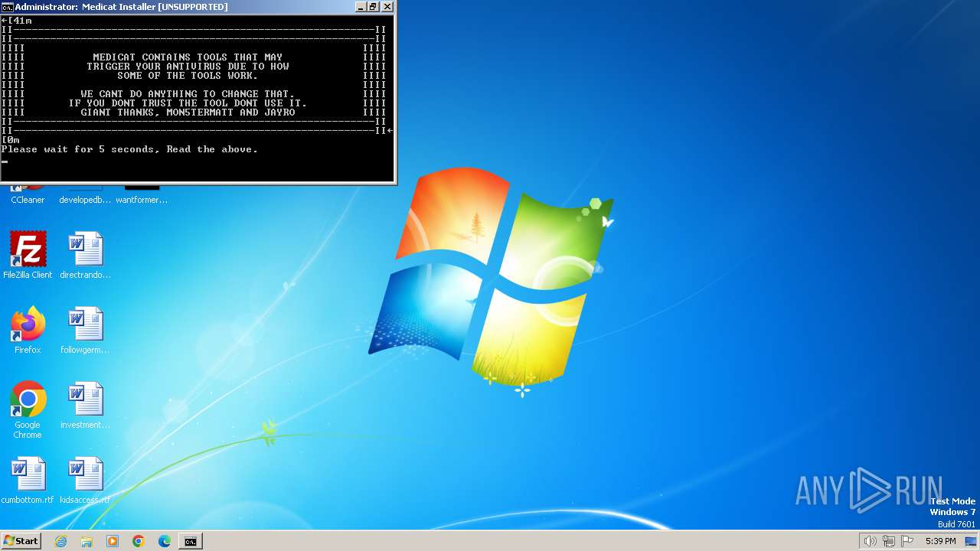Click 'TRIGGER YOUR ANTIVIRUS DUE TO HOW' line

tap(188, 67)
